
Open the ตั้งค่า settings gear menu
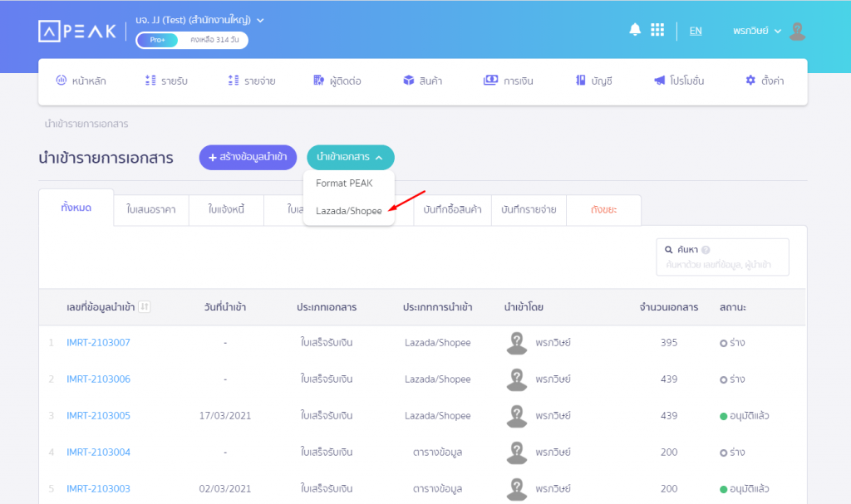pyautogui.click(x=765, y=81)
